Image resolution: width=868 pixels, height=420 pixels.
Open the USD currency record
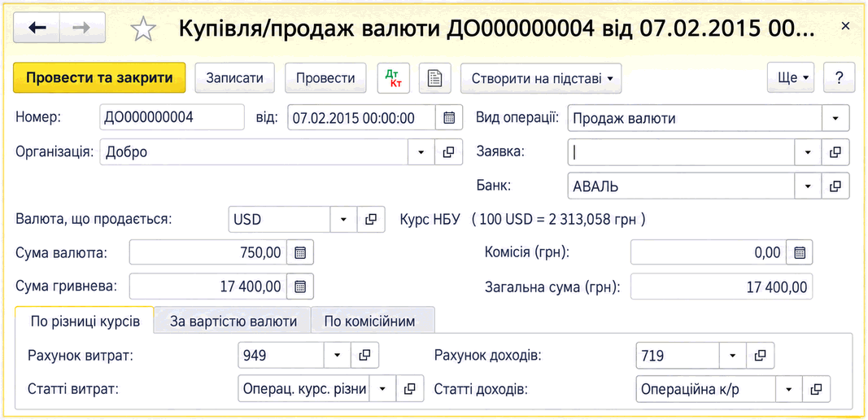point(371,220)
